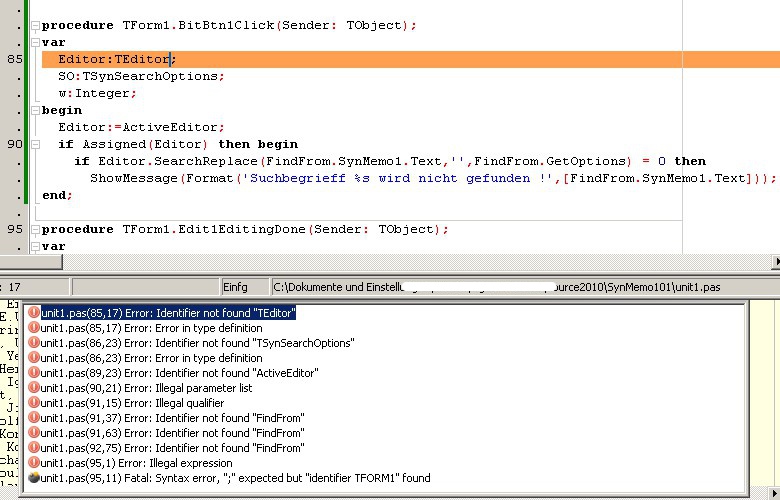Click error icon beside 'TSynSearchOptions' not found message

34,343
